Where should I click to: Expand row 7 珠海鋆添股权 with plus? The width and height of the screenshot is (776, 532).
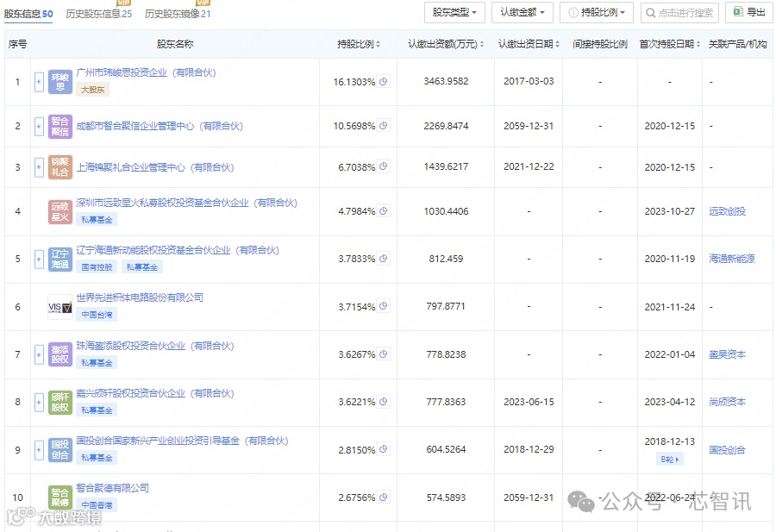pos(39,354)
